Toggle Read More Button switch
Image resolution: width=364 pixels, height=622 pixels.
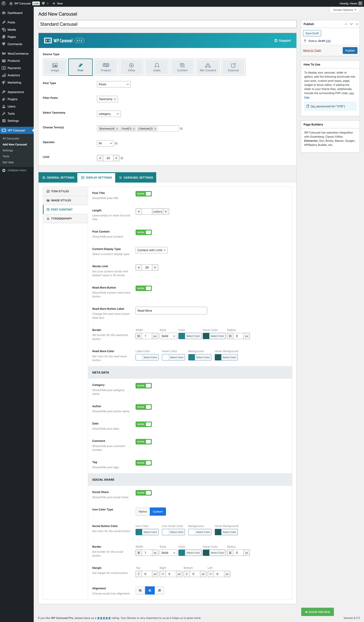(144, 288)
